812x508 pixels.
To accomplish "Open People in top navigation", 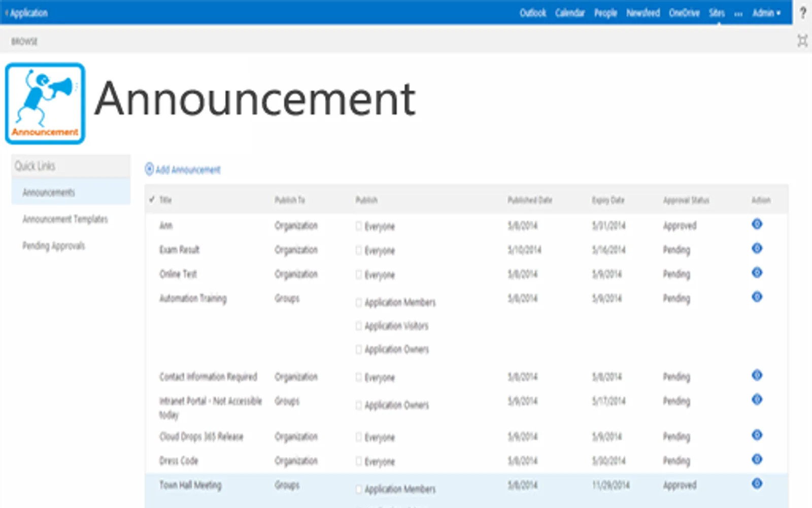I will coord(605,13).
